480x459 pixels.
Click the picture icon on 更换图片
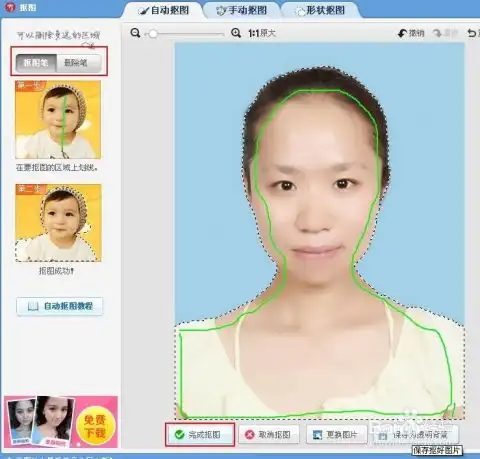[x=317, y=435]
